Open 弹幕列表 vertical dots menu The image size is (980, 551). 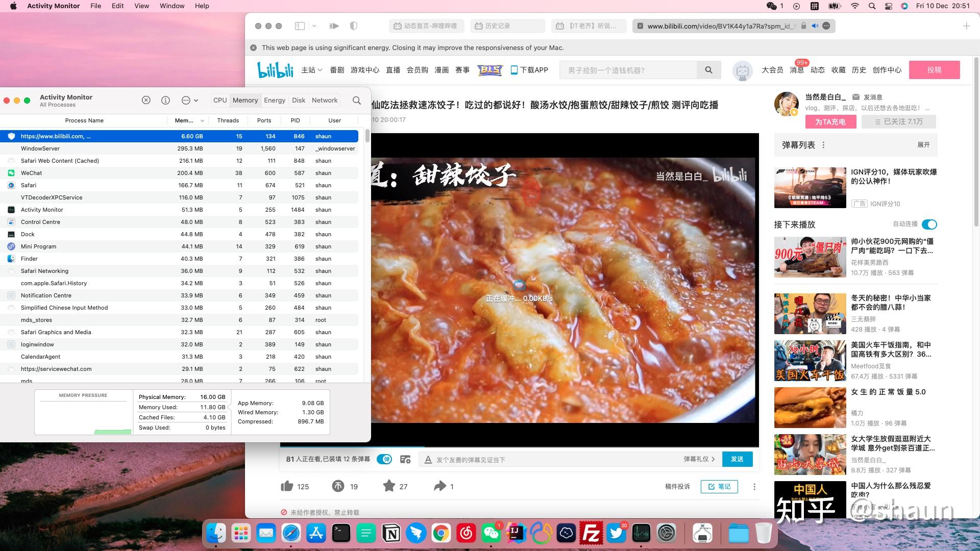click(823, 145)
